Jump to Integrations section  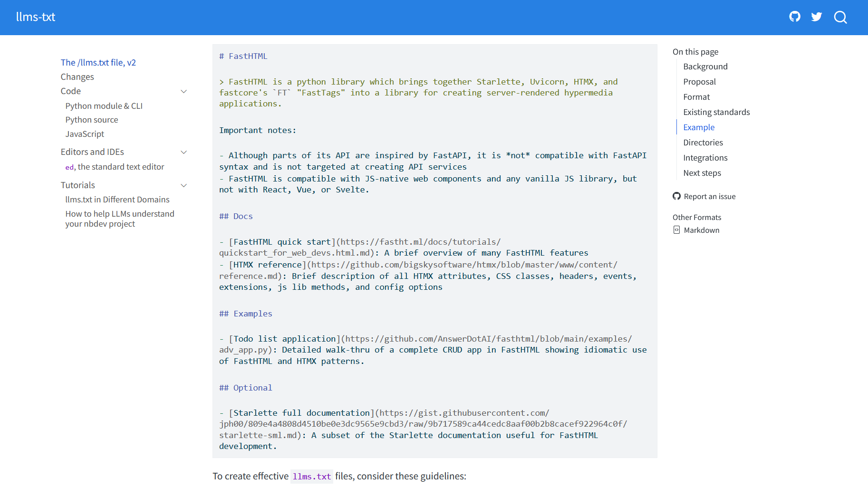pos(705,158)
